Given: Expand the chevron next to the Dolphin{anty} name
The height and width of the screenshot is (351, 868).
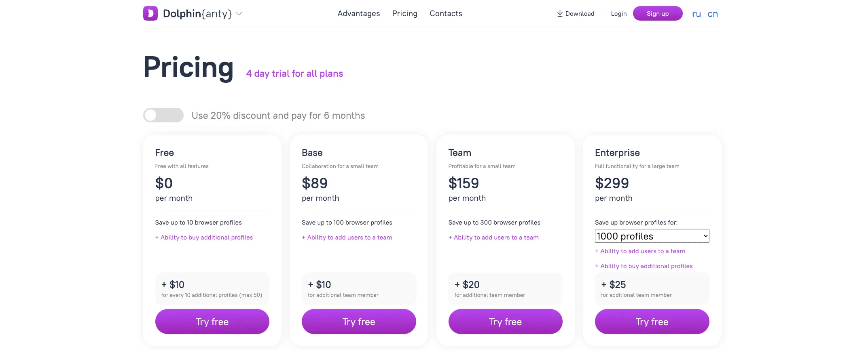Looking at the screenshot, I should pos(239,13).
